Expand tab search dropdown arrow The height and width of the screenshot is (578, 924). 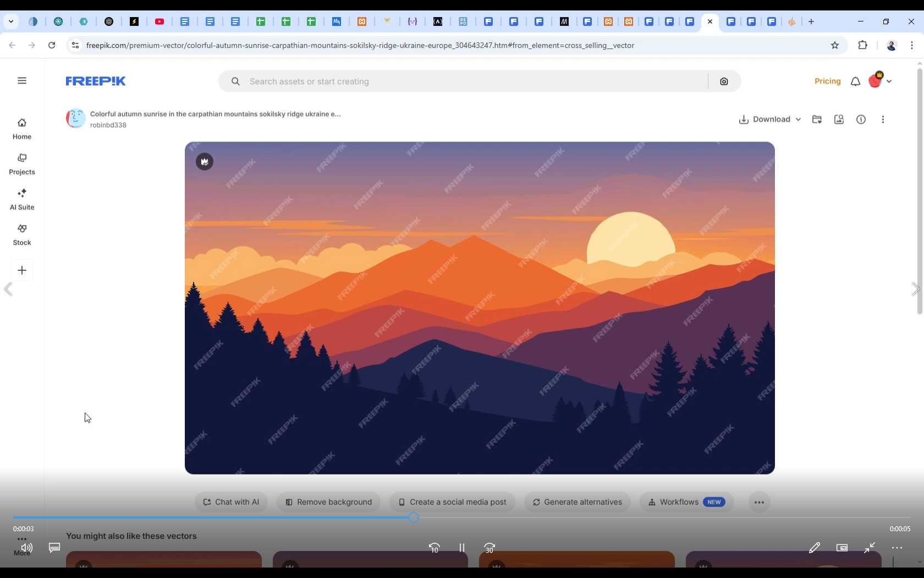pyautogui.click(x=11, y=22)
